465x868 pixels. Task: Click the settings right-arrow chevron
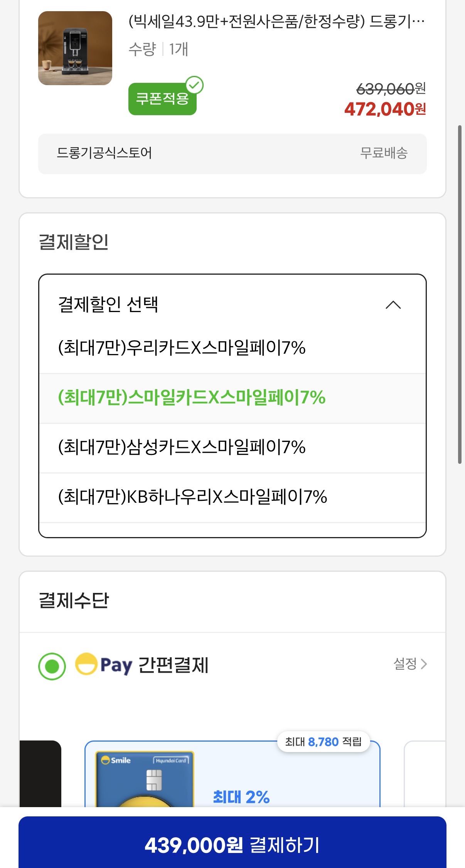click(x=424, y=664)
